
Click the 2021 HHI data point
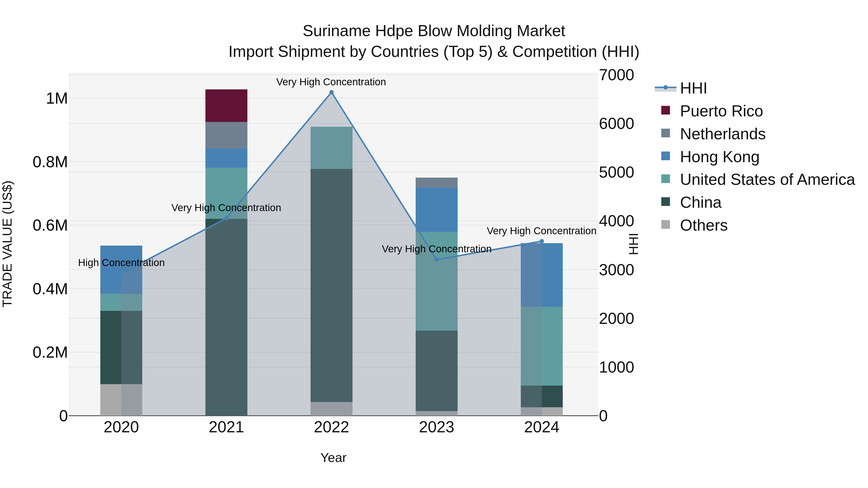coord(226,218)
